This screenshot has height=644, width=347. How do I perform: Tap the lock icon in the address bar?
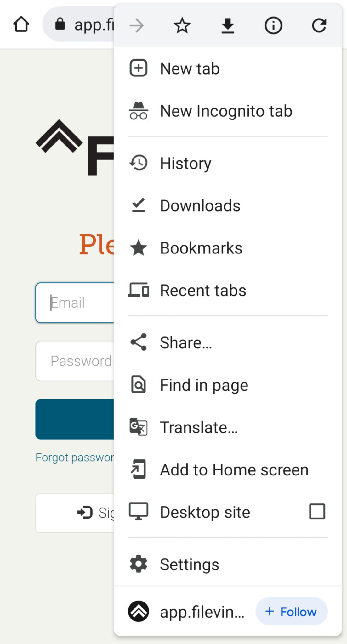click(60, 24)
